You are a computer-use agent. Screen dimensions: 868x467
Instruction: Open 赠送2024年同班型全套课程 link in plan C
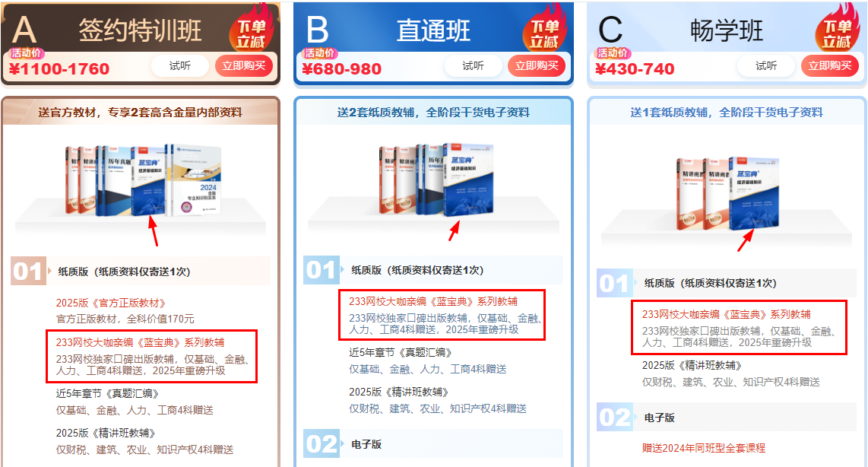[x=704, y=448]
